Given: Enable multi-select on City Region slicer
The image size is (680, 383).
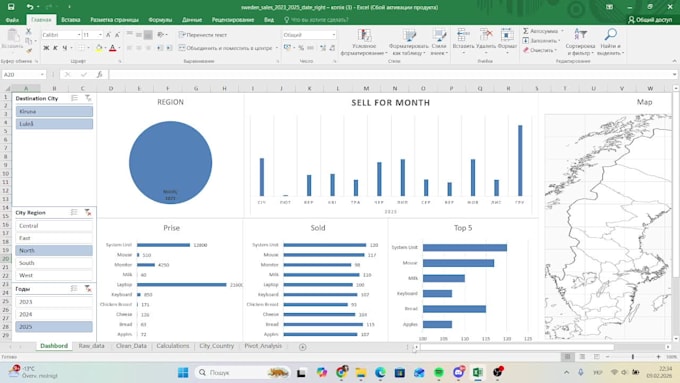Looking at the screenshot, I should point(75,213).
